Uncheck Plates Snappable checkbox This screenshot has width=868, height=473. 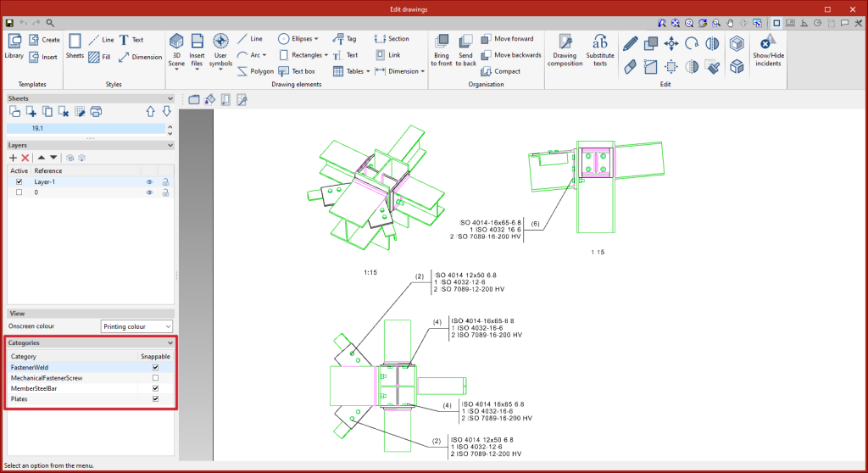[156, 398]
